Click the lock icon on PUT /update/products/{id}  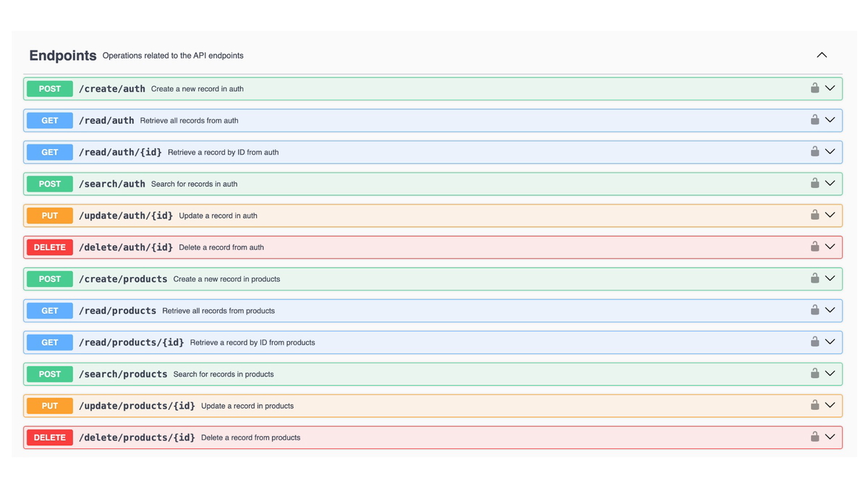coord(814,405)
